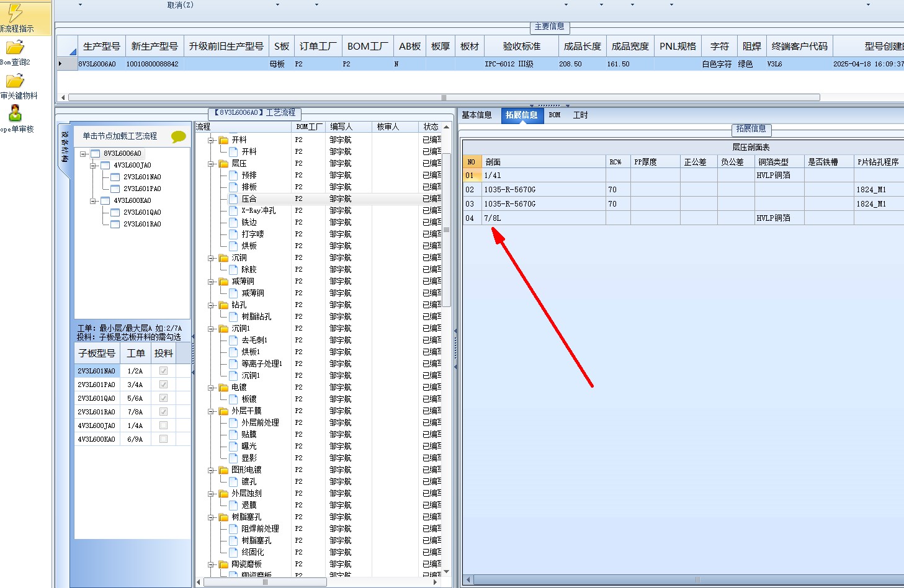This screenshot has height=588, width=904.
Task: Select the 沉铜 folder node
Action: [239, 257]
